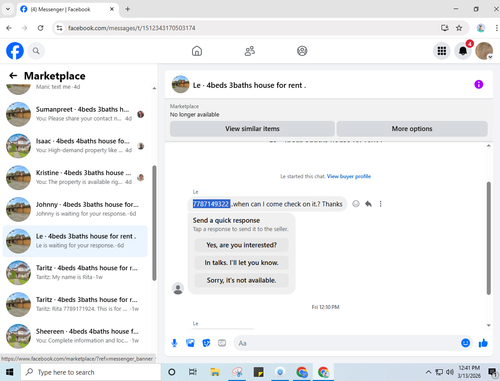
Task: Open the sticker picker icon
Action: tap(206, 343)
